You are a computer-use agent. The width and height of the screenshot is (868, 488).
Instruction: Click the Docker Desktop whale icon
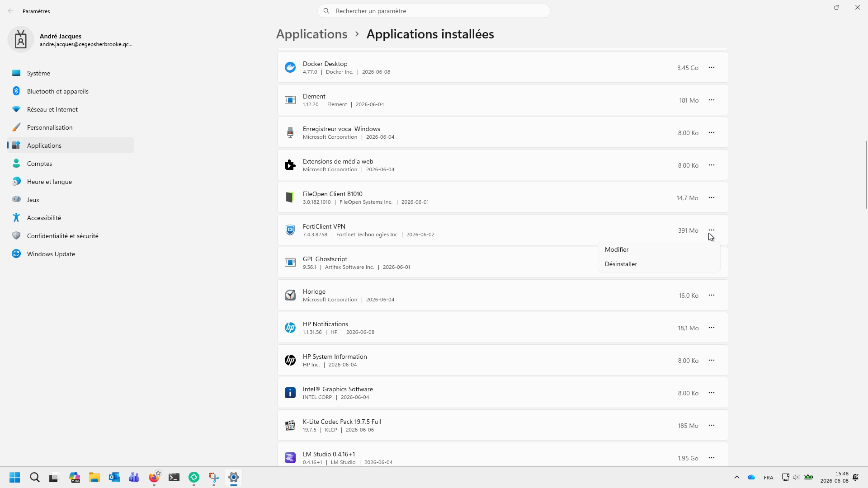point(290,67)
